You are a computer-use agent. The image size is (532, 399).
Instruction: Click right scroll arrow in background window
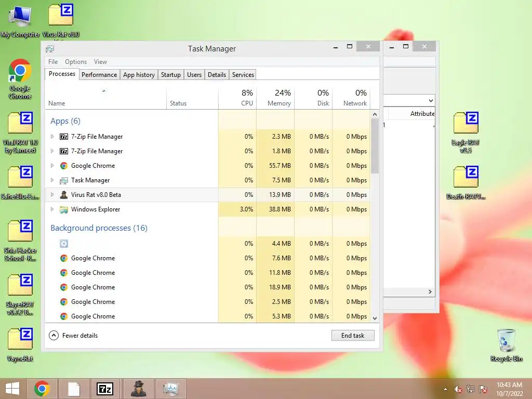(x=430, y=292)
